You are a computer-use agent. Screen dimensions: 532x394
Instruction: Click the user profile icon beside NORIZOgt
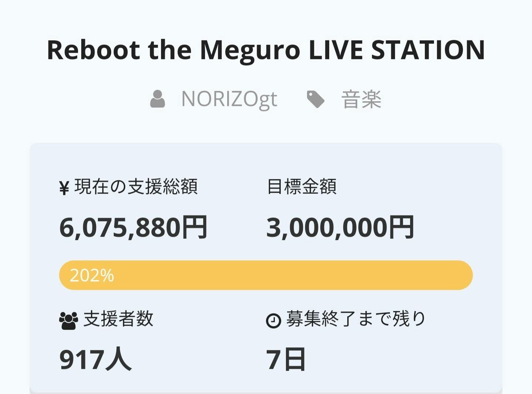pyautogui.click(x=157, y=99)
